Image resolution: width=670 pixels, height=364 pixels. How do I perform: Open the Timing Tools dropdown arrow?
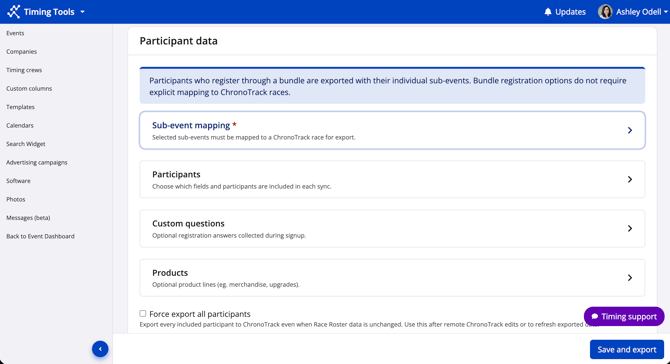pos(82,12)
